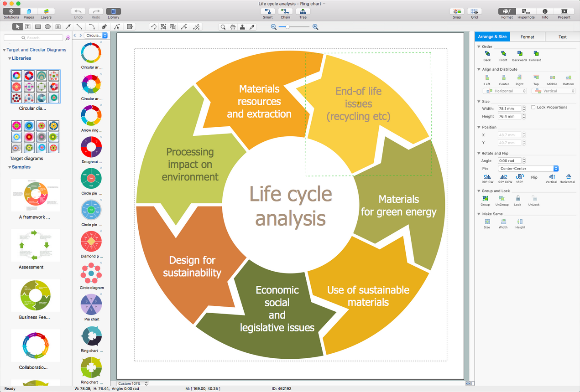Toggle the Grid display

click(x=475, y=11)
